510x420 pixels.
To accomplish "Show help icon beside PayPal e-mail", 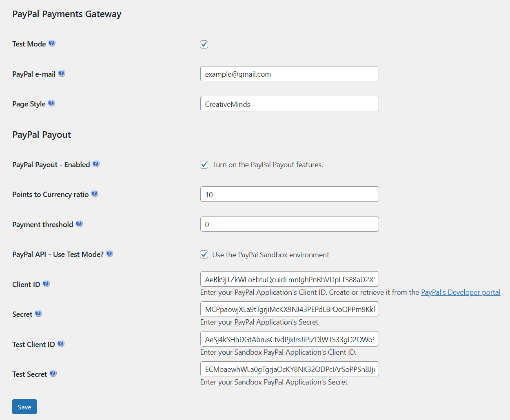I will pyautogui.click(x=62, y=73).
